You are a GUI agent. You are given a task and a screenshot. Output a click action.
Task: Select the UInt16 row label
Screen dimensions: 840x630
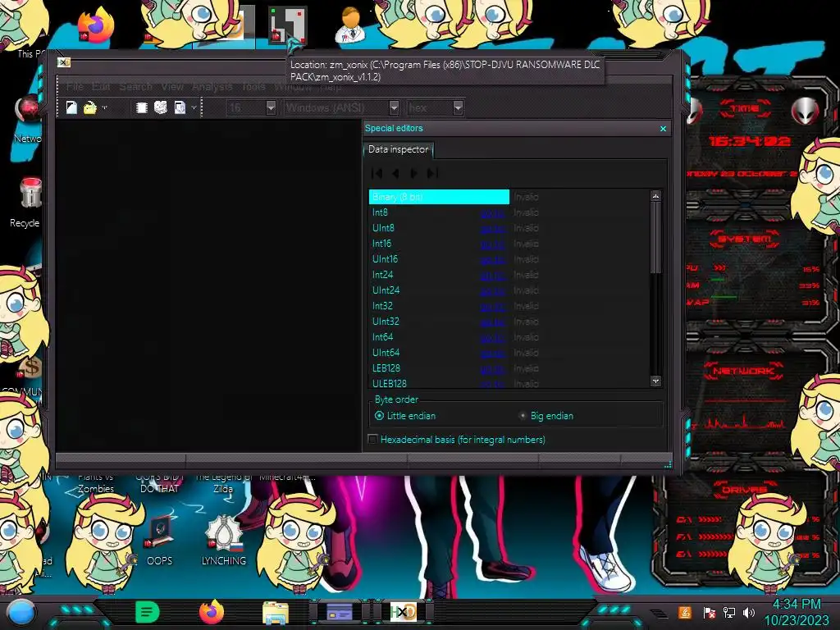tap(385, 259)
